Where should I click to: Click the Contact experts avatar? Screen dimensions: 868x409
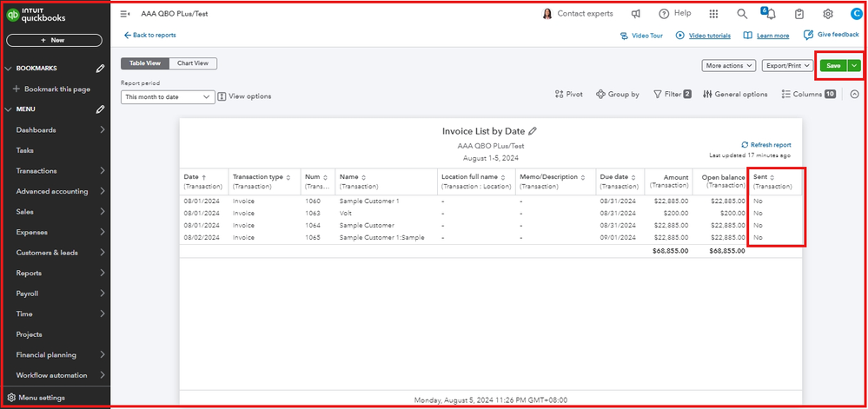[x=547, y=14]
